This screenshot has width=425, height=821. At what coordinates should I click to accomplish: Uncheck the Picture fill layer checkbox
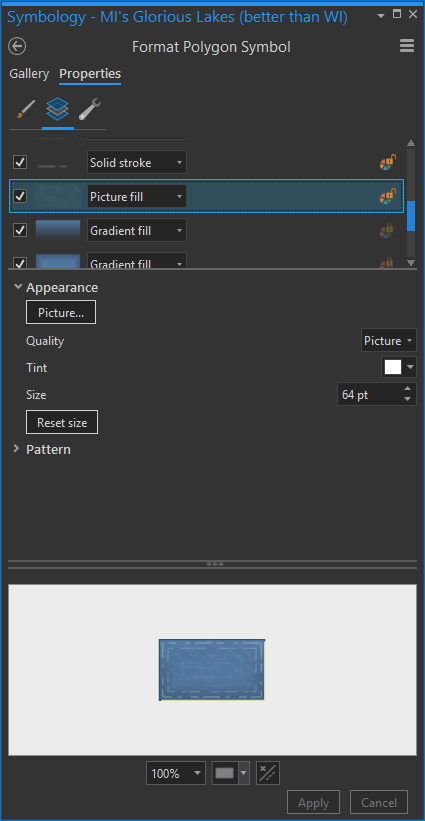[x=20, y=196]
